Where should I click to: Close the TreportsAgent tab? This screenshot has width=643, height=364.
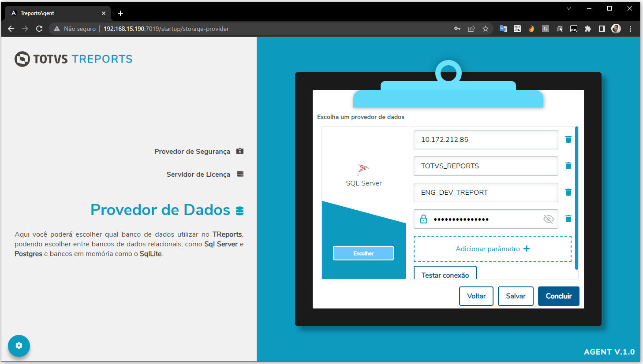104,13
